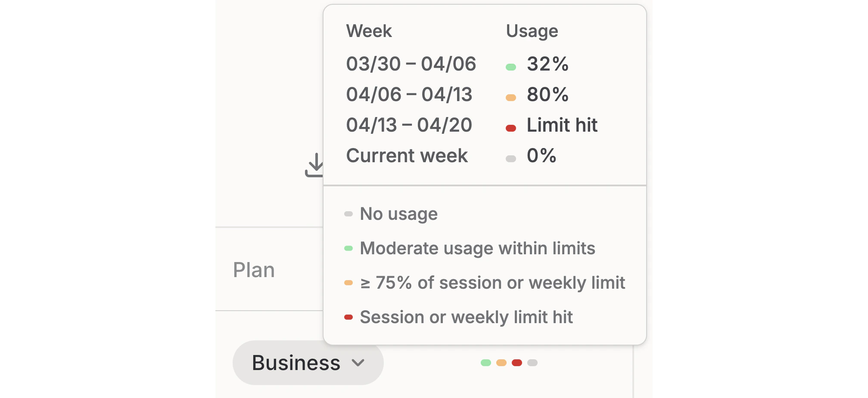Image resolution: width=868 pixels, height=398 pixels.
Task: Click the gray dot next to Current week
Action: tap(511, 157)
